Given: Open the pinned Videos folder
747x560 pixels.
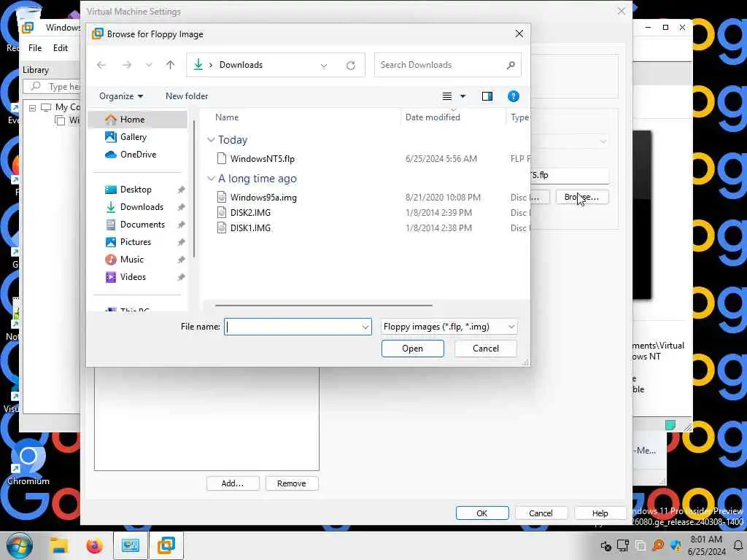Looking at the screenshot, I should click(x=133, y=277).
